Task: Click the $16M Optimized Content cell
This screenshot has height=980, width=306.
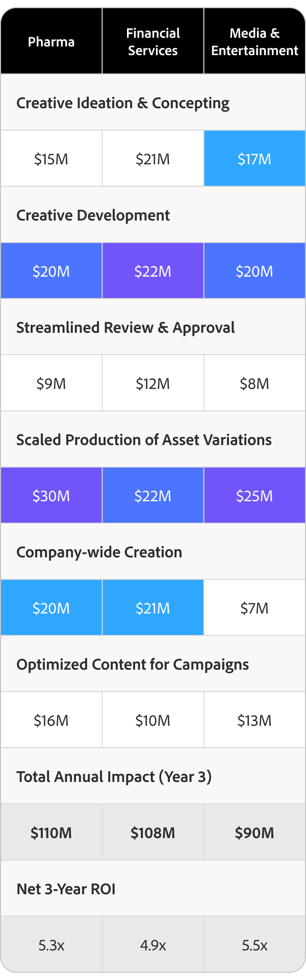Action: [x=51, y=720]
